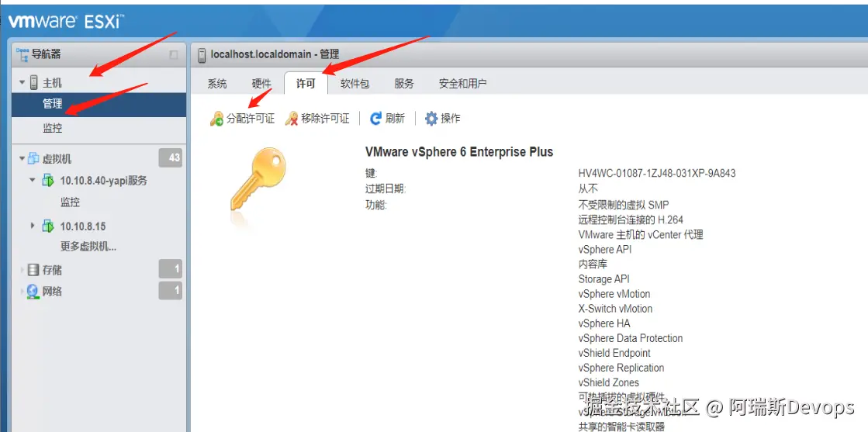The image size is (868, 432).
Task: Click the VMware vSphere 6 Enterprise Plus heading
Action: (459, 152)
